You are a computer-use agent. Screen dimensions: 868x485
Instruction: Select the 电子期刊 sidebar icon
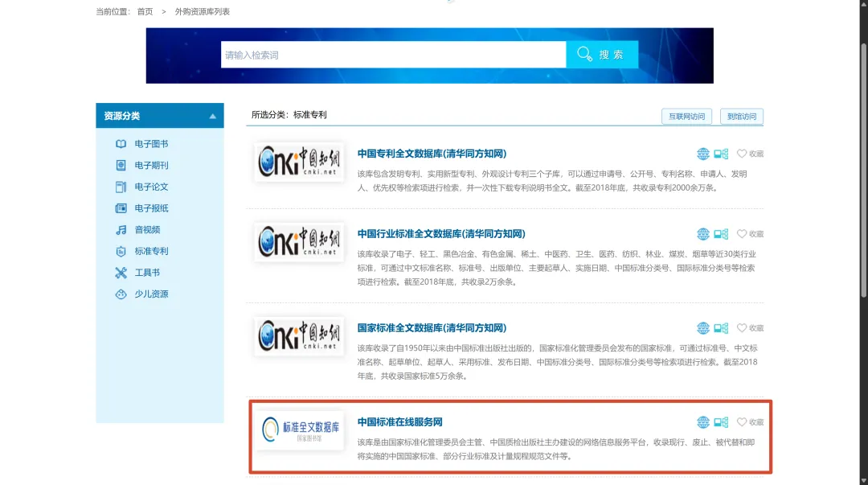[x=121, y=165]
